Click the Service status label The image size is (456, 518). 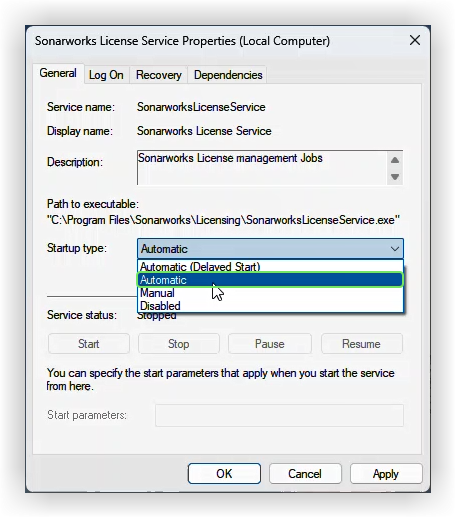82,315
